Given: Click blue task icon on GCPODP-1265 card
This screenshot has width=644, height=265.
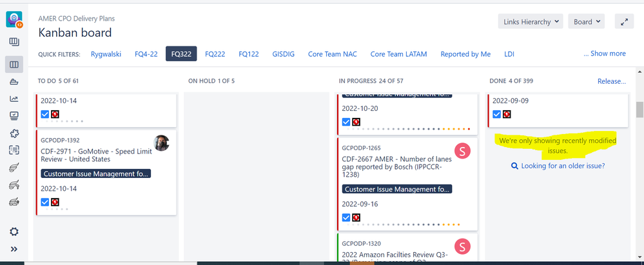Looking at the screenshot, I should (346, 217).
